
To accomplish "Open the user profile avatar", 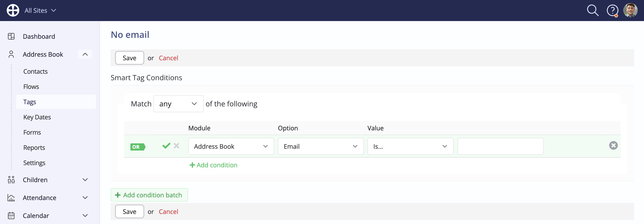I will (x=630, y=10).
